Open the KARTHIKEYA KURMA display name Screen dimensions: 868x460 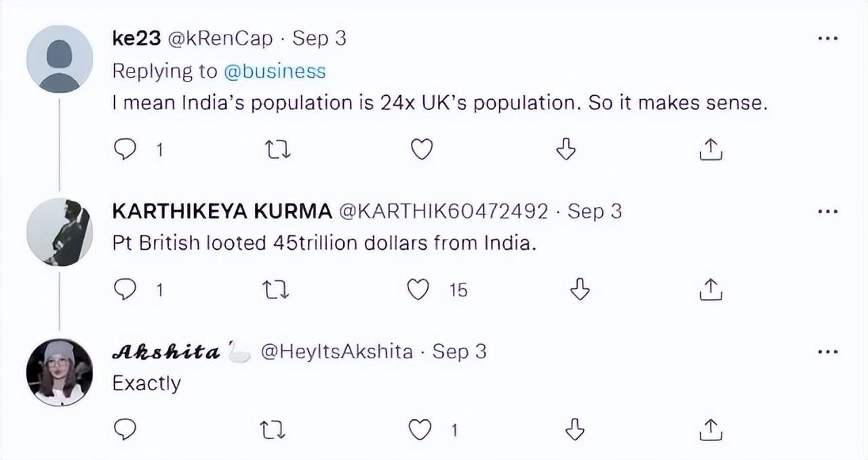(x=221, y=212)
